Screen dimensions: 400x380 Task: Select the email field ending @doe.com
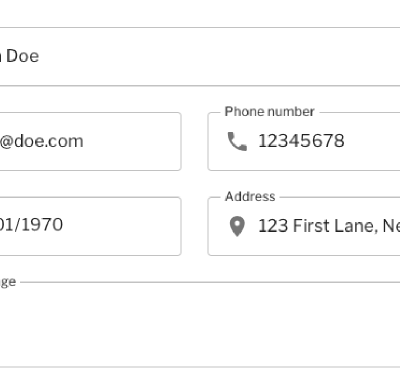[90, 142]
